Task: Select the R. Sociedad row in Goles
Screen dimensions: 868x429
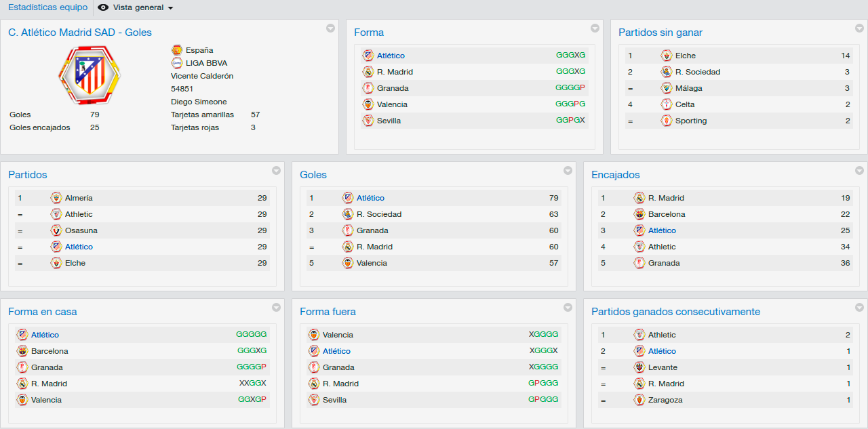Action: click(x=434, y=214)
